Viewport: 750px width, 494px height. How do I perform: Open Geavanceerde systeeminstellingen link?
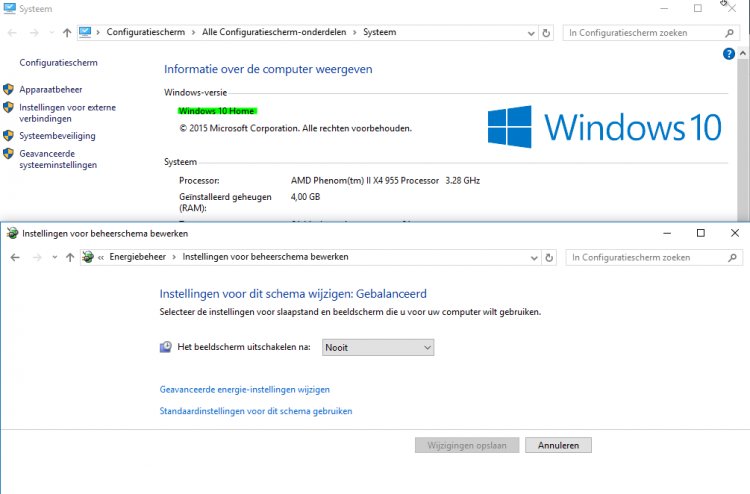58,159
